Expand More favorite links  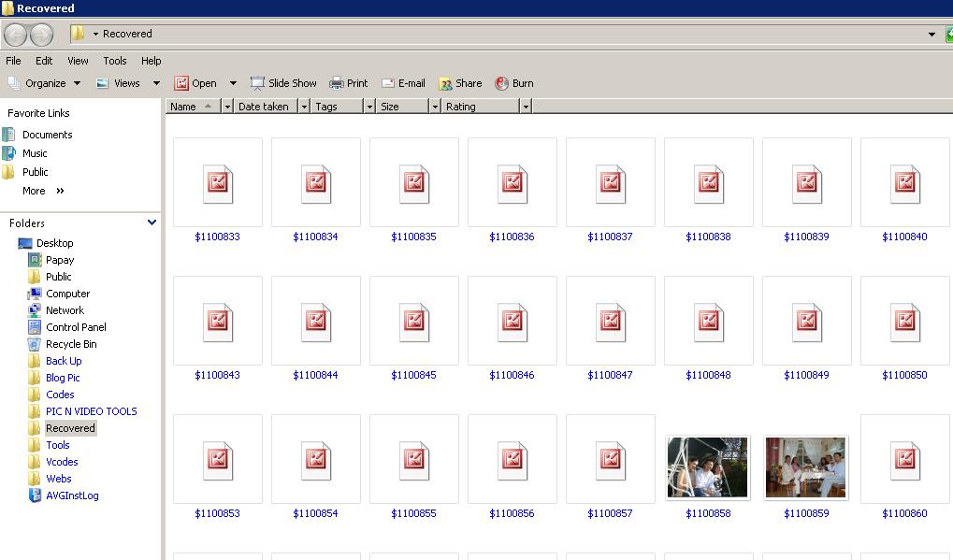click(43, 192)
